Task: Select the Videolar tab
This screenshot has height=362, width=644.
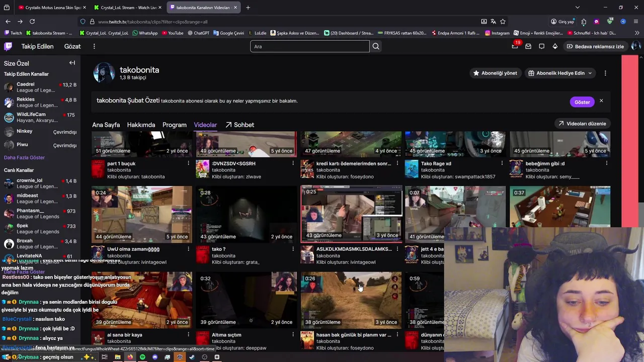Action: tap(205, 125)
